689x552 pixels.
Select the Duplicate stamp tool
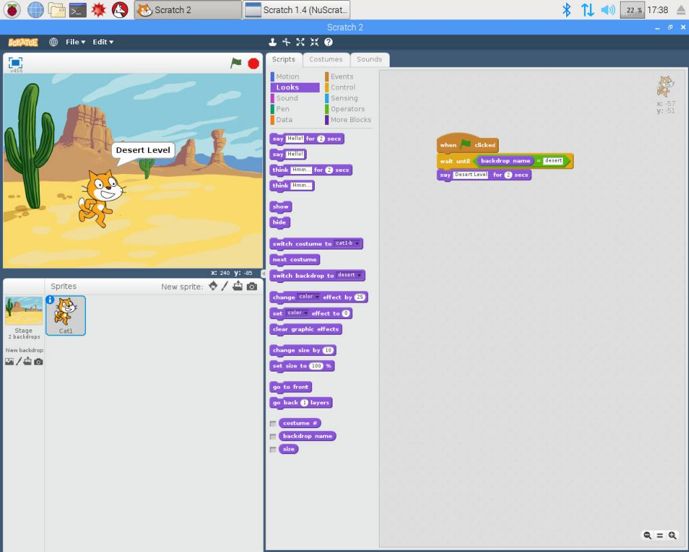[273, 42]
